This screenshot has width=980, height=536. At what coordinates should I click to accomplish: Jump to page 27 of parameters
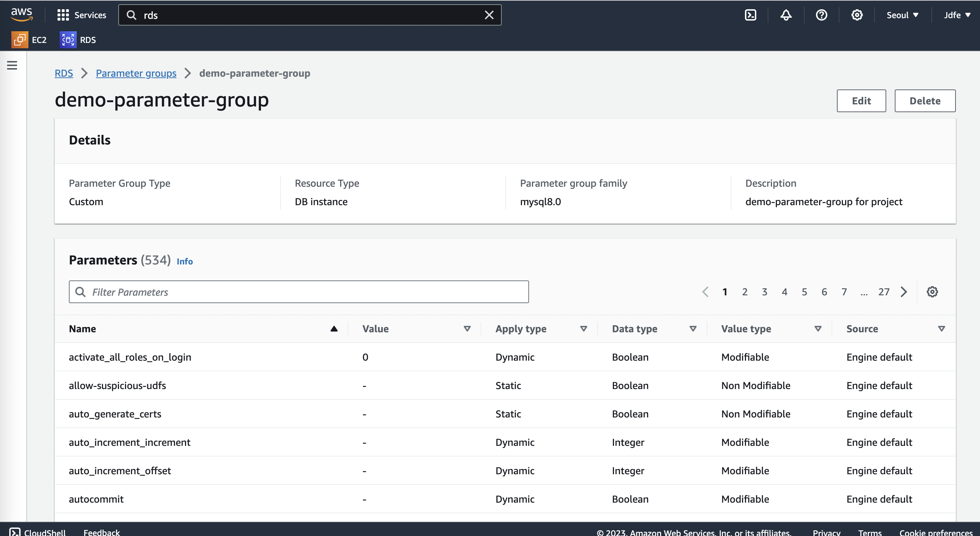883,292
